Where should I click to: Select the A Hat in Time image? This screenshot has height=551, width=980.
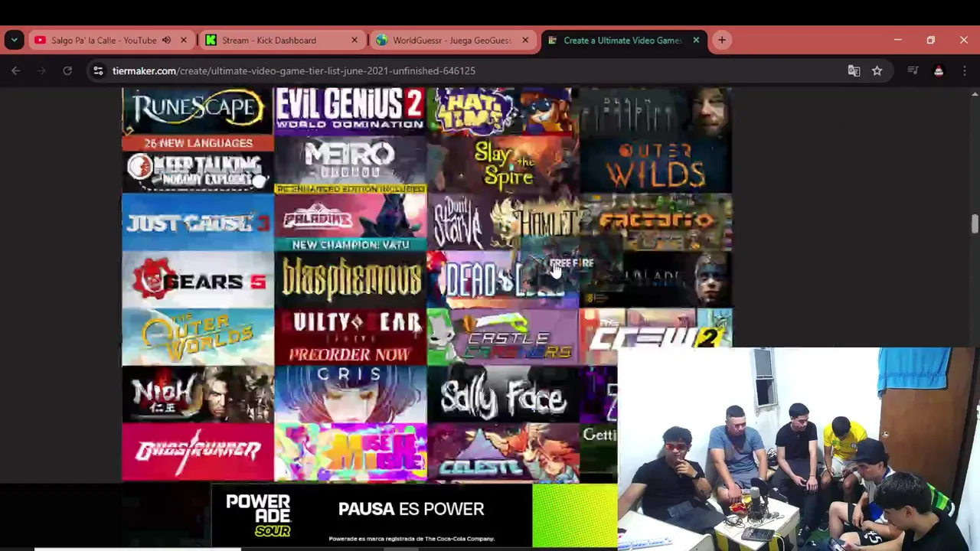502,112
